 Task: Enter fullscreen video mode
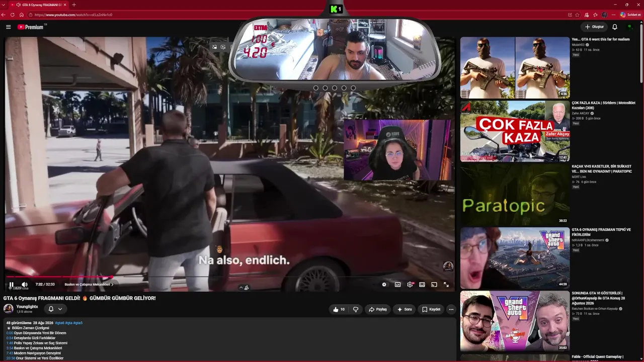(446, 285)
